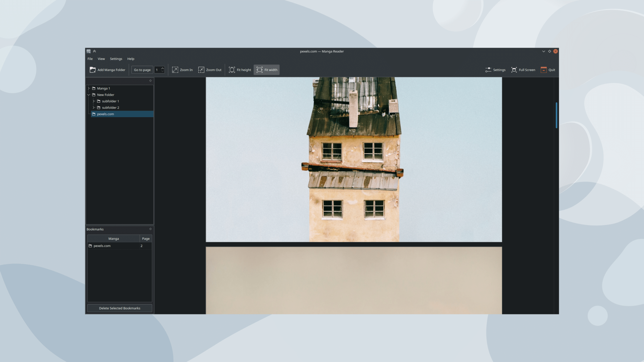Open the Settings menu in menu bar
Viewport: 644px width, 362px height.
[116, 59]
